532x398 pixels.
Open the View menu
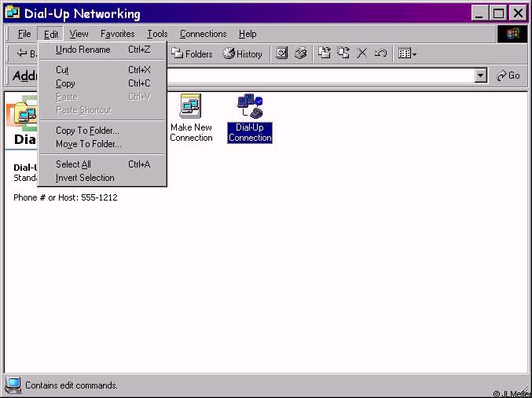coord(79,34)
